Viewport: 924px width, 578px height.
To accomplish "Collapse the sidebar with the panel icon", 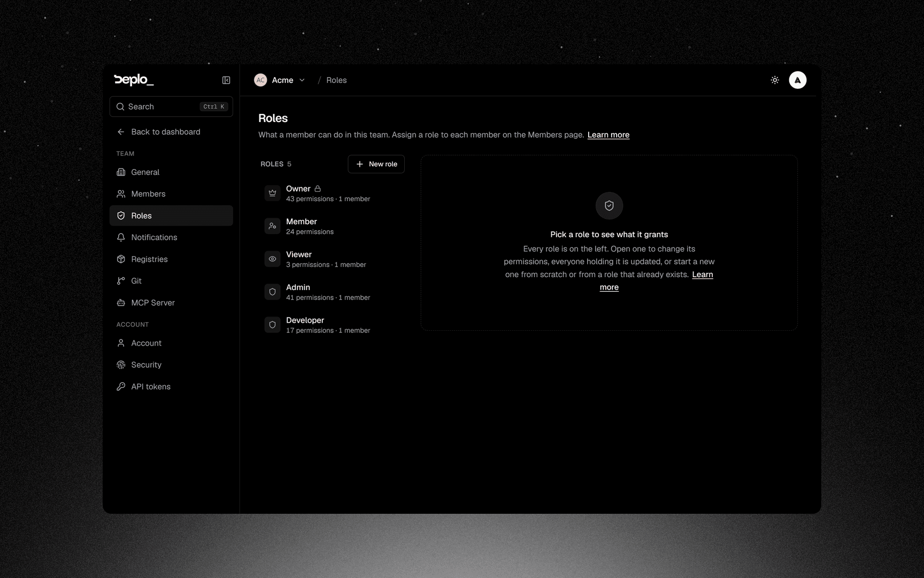I will [226, 80].
